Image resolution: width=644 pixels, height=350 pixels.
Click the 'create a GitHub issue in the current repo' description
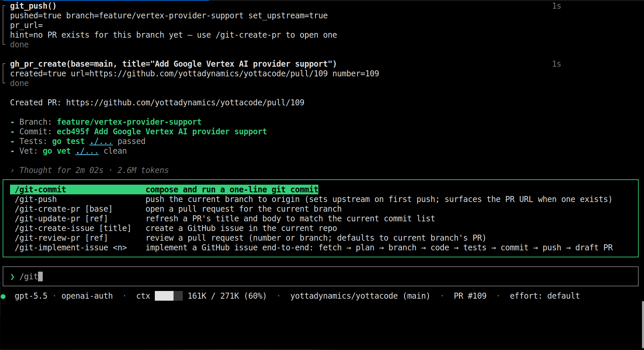[x=241, y=228]
